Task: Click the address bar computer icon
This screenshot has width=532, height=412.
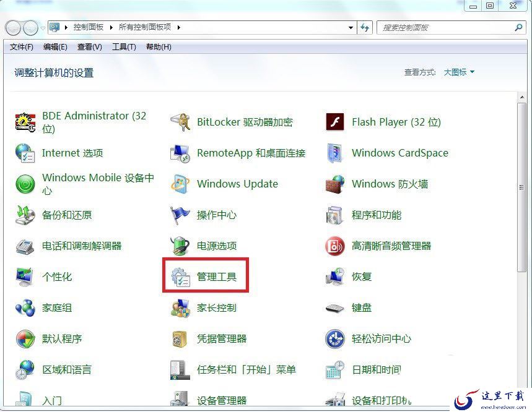Action: pyautogui.click(x=55, y=27)
